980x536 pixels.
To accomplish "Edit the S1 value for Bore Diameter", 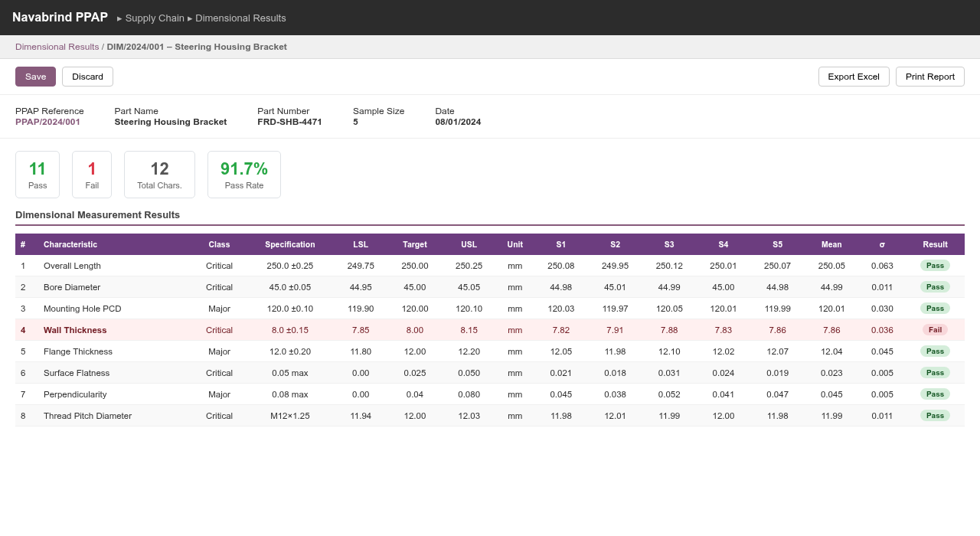I will [560, 287].
